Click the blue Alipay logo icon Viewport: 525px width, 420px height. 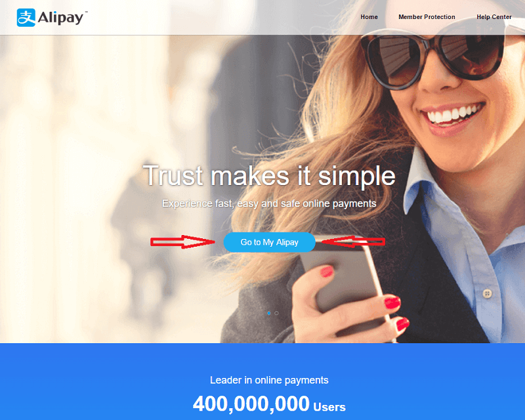(26, 18)
